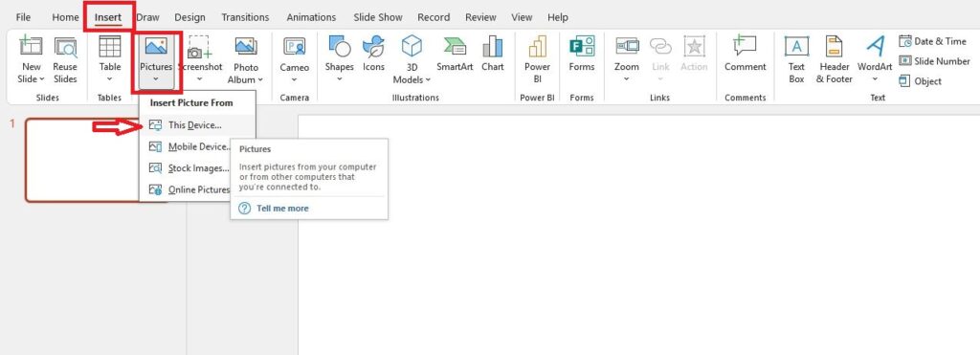Click the Cameo camera icon
The width and height of the screenshot is (980, 355).
(295, 46)
